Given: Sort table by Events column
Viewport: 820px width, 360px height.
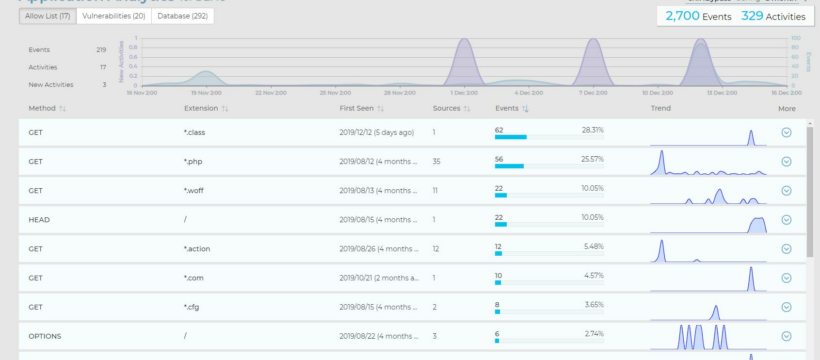Looking at the screenshot, I should pyautogui.click(x=512, y=108).
